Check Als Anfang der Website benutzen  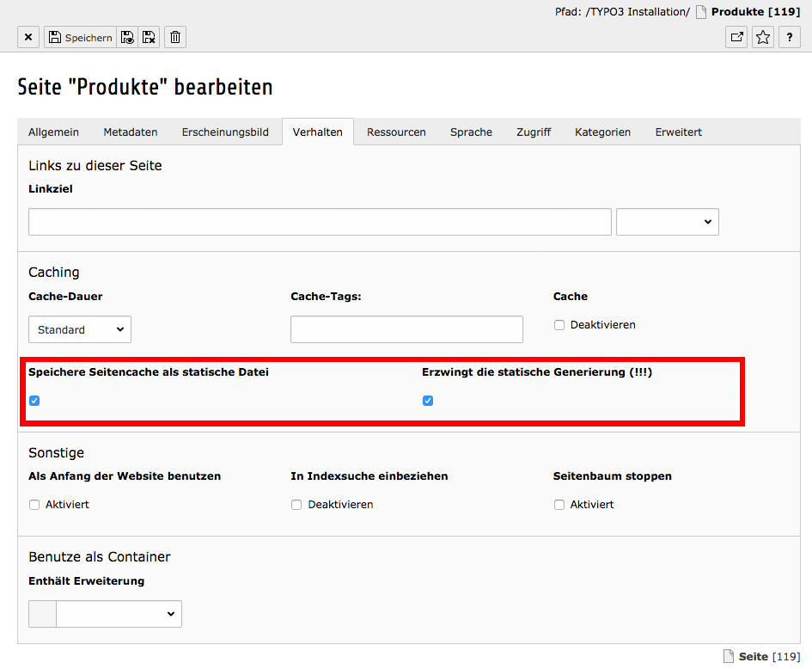click(34, 505)
